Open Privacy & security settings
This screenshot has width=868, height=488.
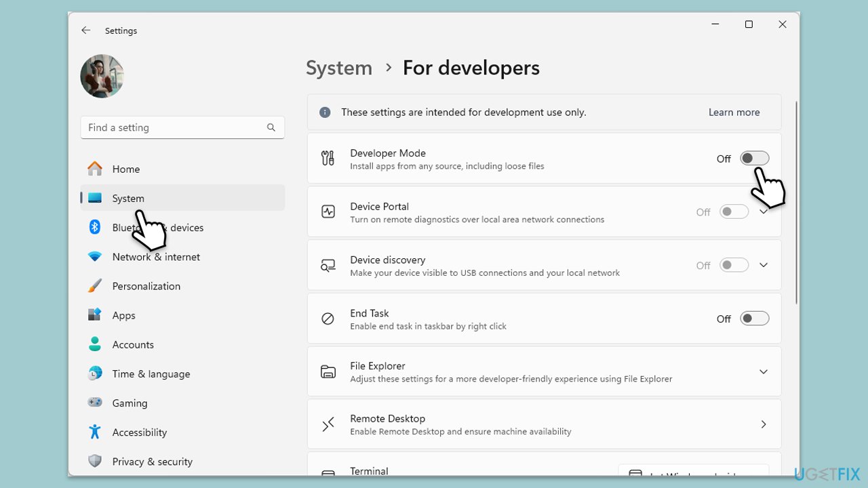182,461
